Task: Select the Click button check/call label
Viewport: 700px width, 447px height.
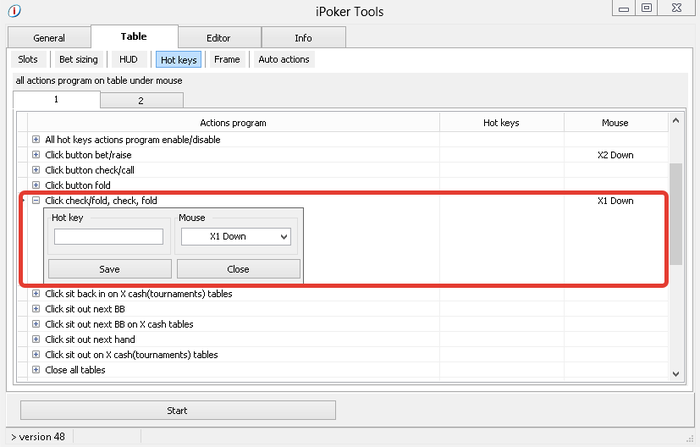Action: (x=90, y=170)
